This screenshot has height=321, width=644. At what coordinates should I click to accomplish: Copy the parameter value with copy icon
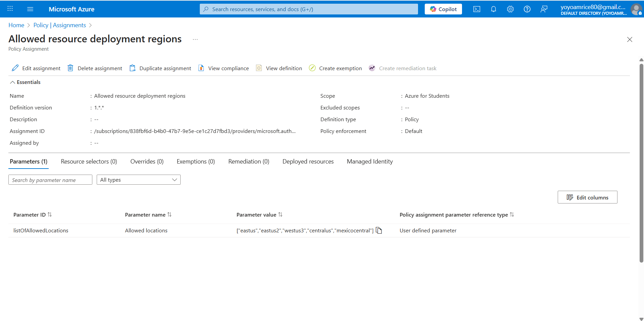click(379, 230)
